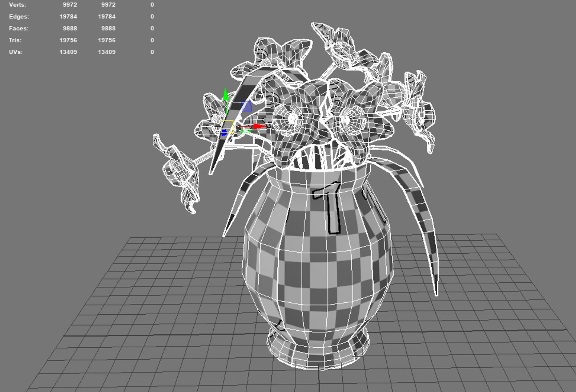Image resolution: width=576 pixels, height=392 pixels.
Task: Click the small green plane handle
Action: pos(245,131)
